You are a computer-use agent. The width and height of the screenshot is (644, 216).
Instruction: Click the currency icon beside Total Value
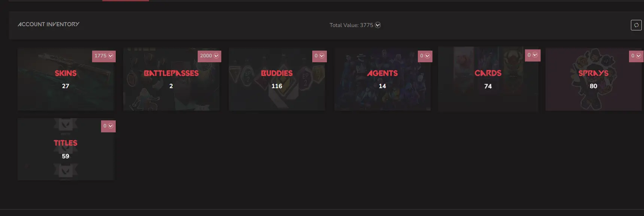click(378, 25)
